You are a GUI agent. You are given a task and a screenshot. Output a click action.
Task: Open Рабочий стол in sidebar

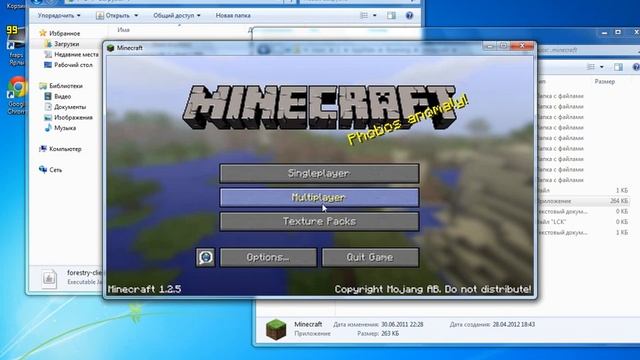[68, 65]
